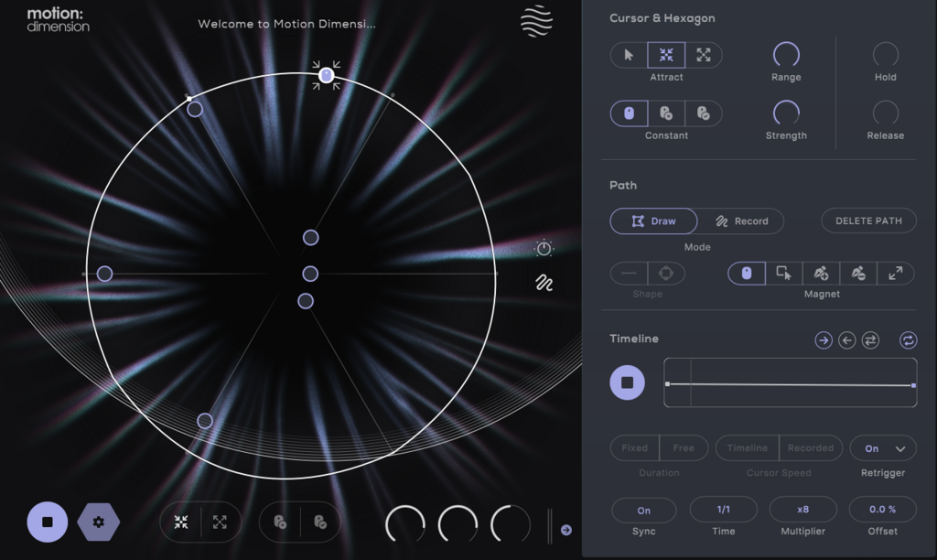The width and height of the screenshot is (937, 560).
Task: Set timeline direction to backward arrow
Action: coord(846,340)
